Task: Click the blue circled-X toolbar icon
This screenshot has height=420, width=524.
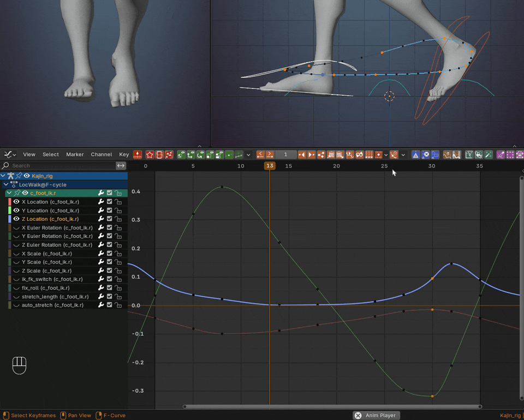Action: coord(425,154)
